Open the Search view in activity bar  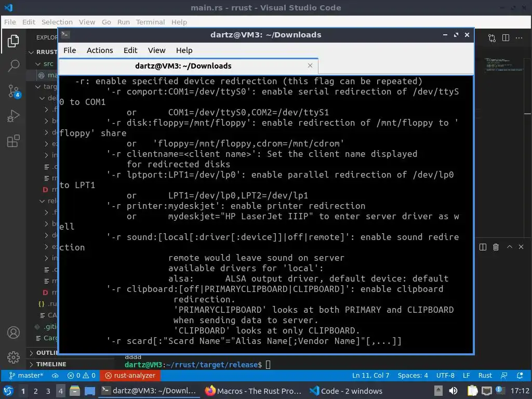(13, 66)
